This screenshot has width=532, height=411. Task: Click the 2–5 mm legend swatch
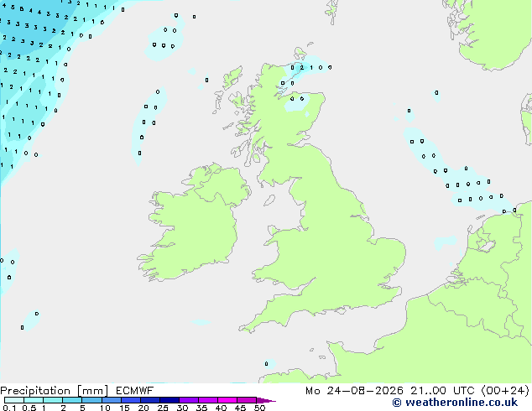coord(72,400)
